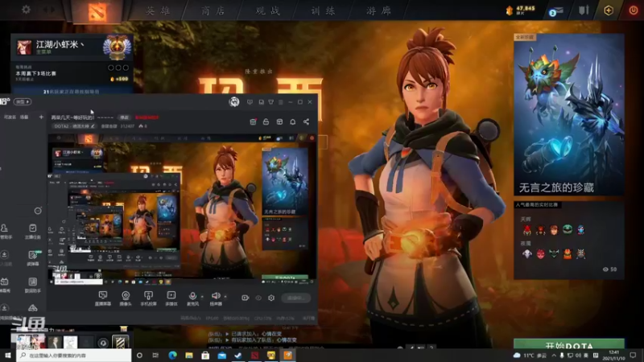Add camera source 摄像头
Image resolution: width=644 pixels, height=362 pixels.
126,298
